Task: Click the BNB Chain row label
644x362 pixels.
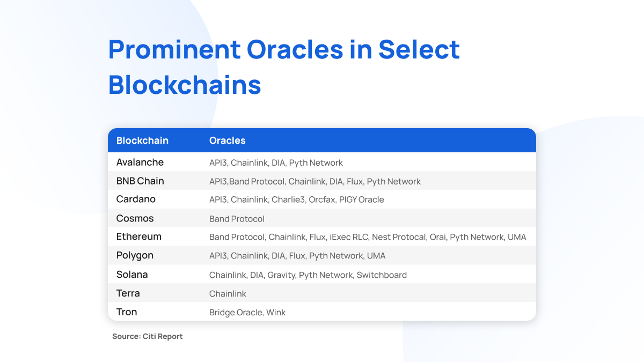Action: pos(140,181)
